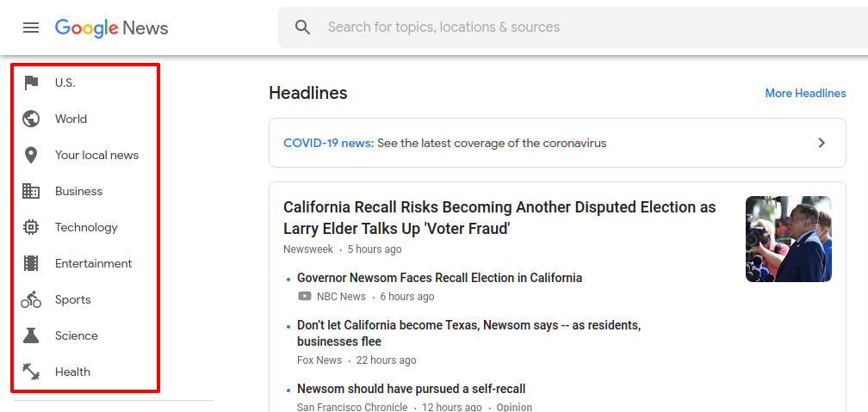Select the Entertainment section

pyautogui.click(x=94, y=263)
